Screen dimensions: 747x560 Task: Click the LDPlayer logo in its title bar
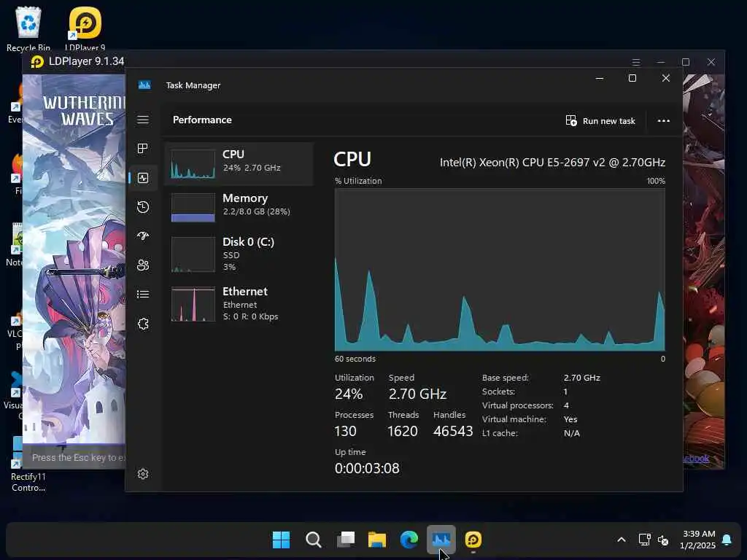(37, 62)
